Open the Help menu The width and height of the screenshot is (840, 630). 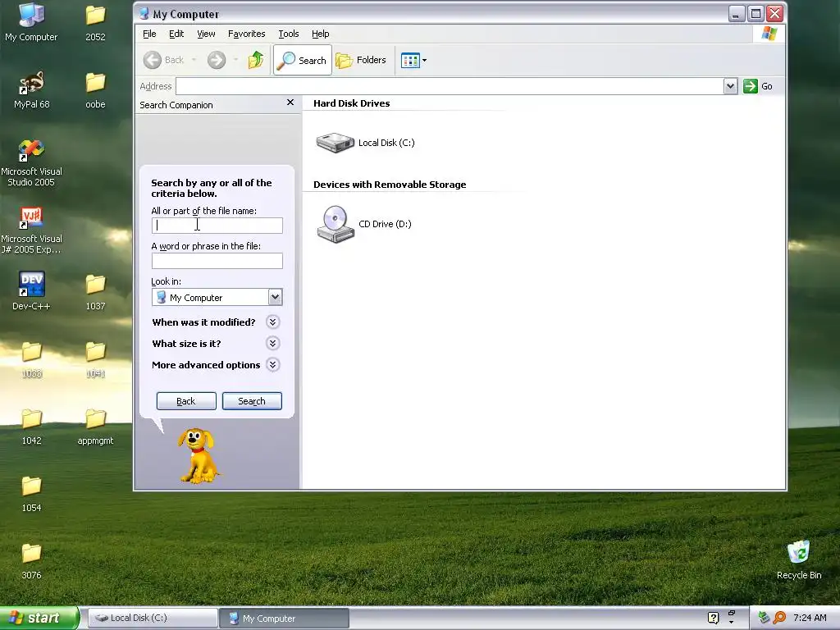[x=321, y=34]
